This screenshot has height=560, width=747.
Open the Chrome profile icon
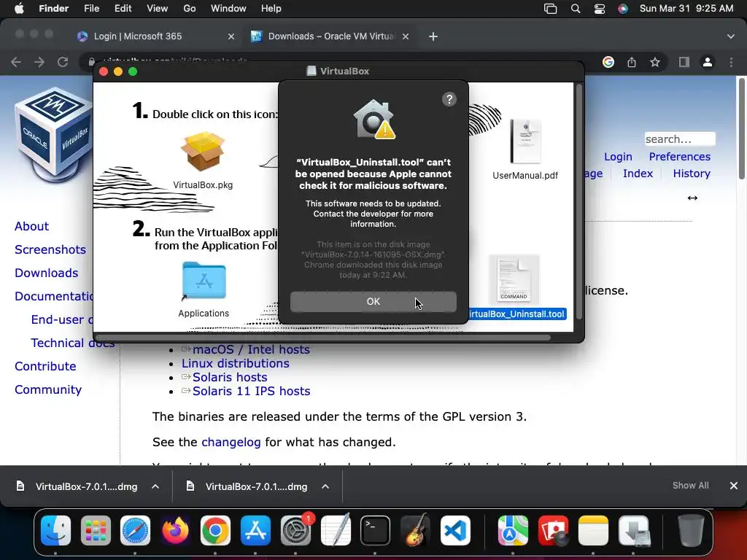click(708, 62)
